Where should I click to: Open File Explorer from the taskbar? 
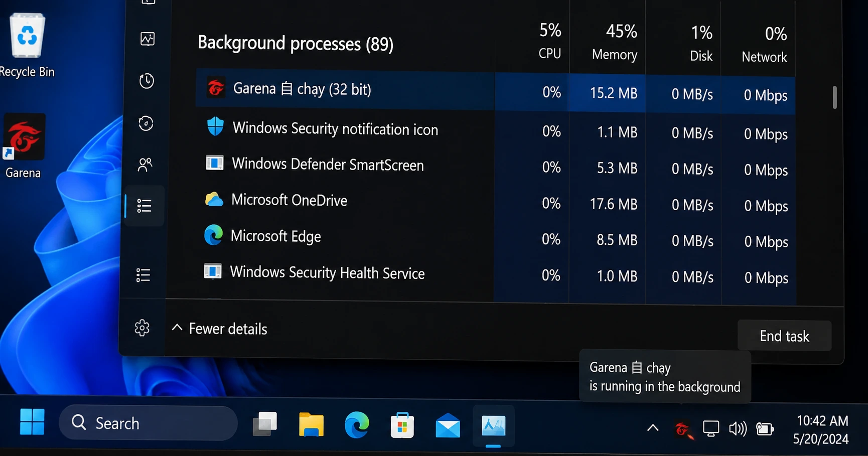point(311,425)
